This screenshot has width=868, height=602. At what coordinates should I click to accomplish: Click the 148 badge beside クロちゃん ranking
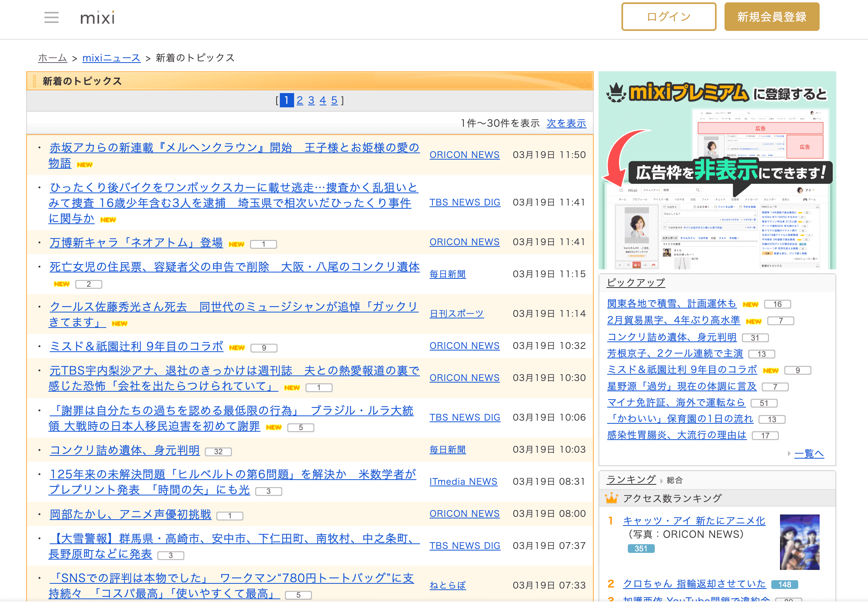[784, 585]
